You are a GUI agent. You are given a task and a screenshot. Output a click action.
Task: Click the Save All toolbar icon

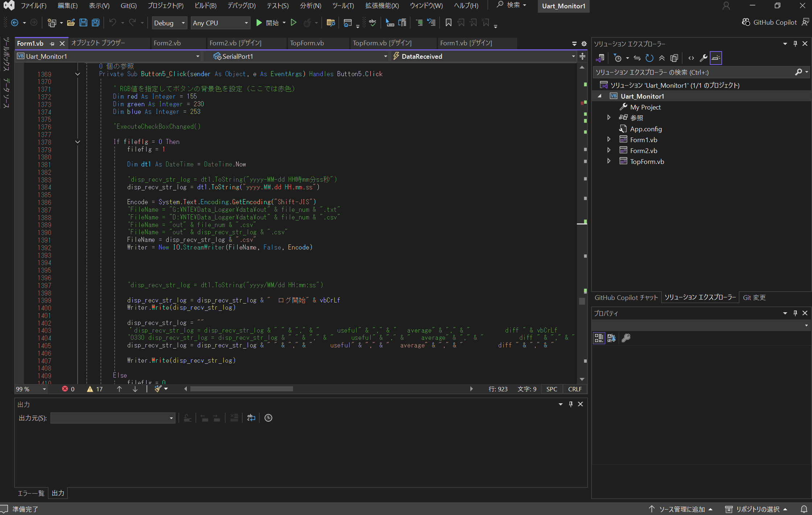click(95, 23)
